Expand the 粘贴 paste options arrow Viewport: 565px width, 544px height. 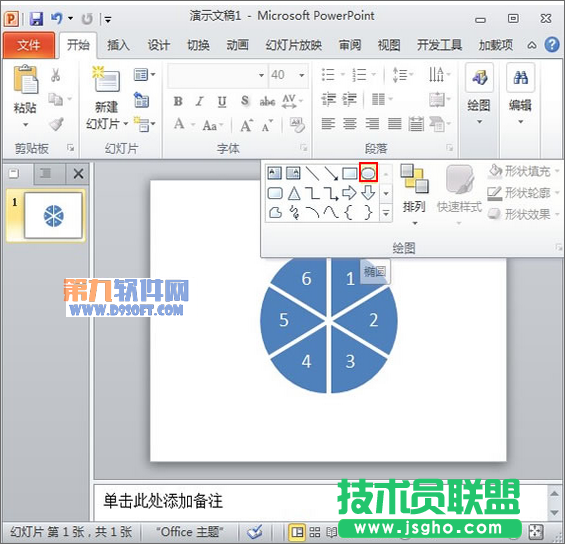(x=25, y=125)
